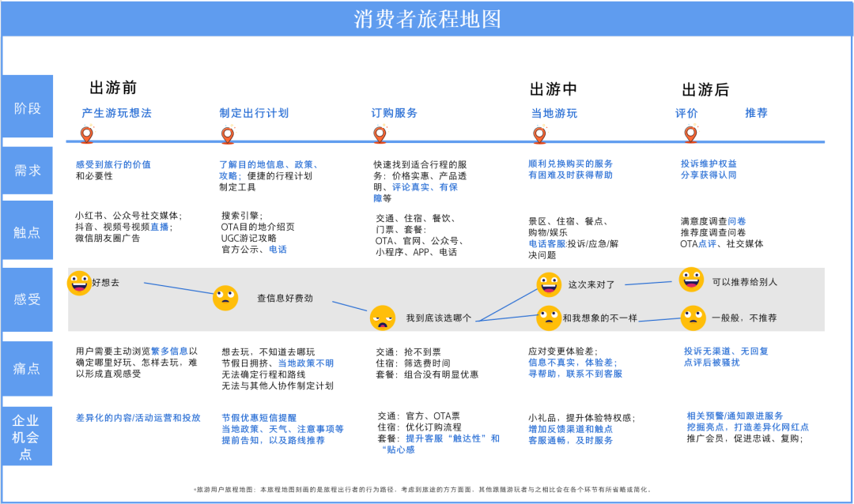Viewport: 854px width, 504px height.
Task: Click the footnote beginning *旅游用户旅程地图
Action: point(422,490)
